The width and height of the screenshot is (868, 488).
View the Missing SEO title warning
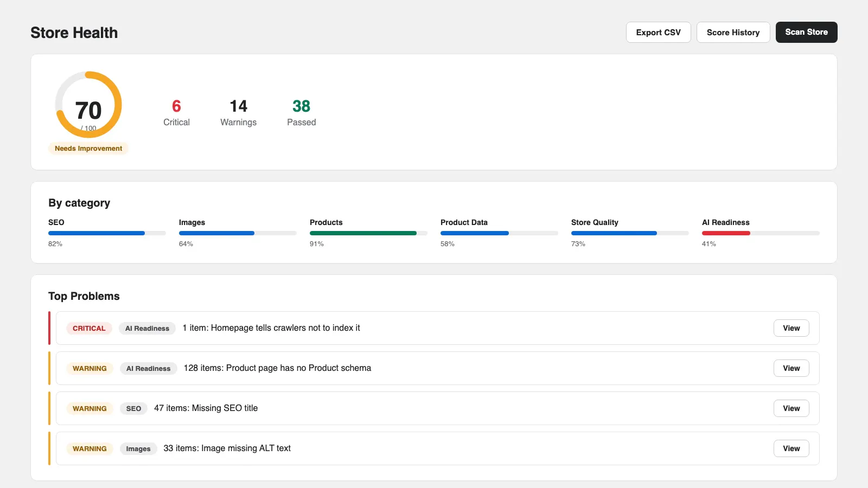[791, 408]
